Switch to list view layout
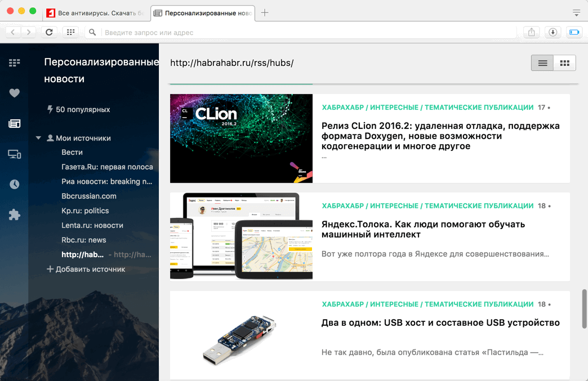588x381 pixels. coord(542,63)
